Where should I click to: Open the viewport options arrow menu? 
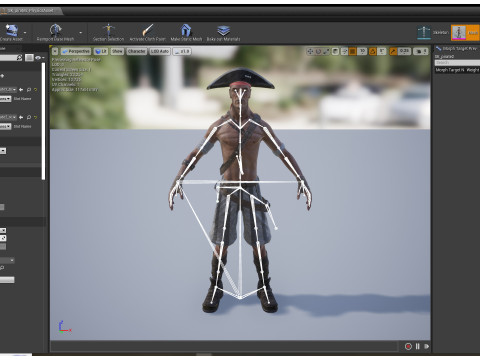(55, 51)
